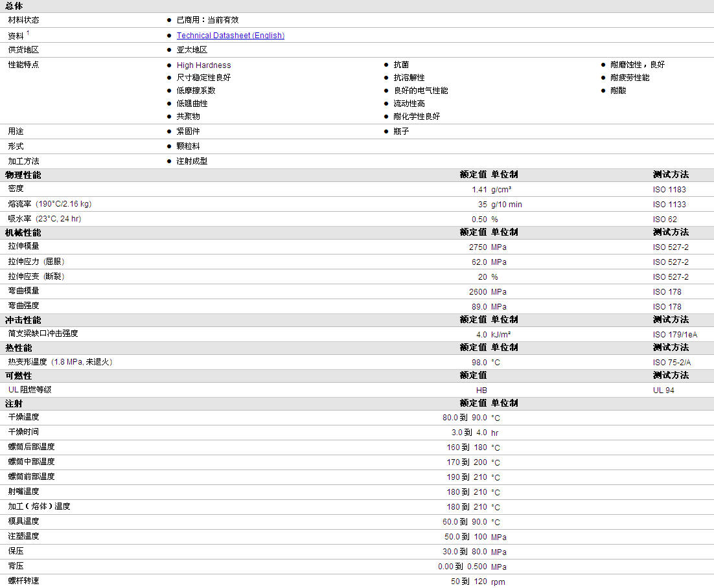Viewport: 714px width, 588px height.
Task: Click the 总体 section header
Action: tap(14, 6)
